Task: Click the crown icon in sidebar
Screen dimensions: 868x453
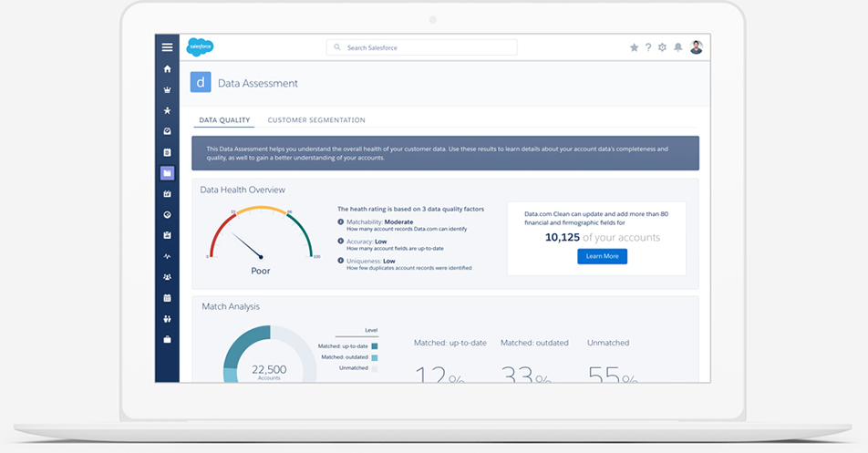Action: [167, 90]
